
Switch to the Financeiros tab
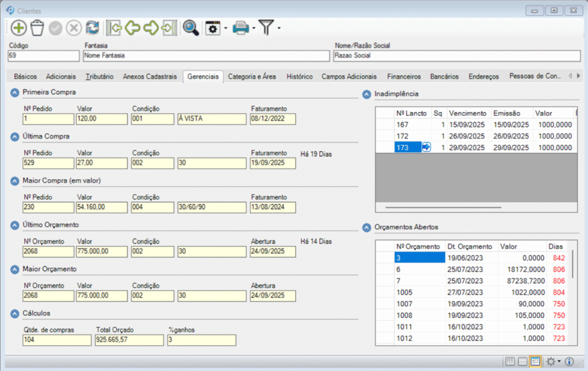[x=404, y=76]
